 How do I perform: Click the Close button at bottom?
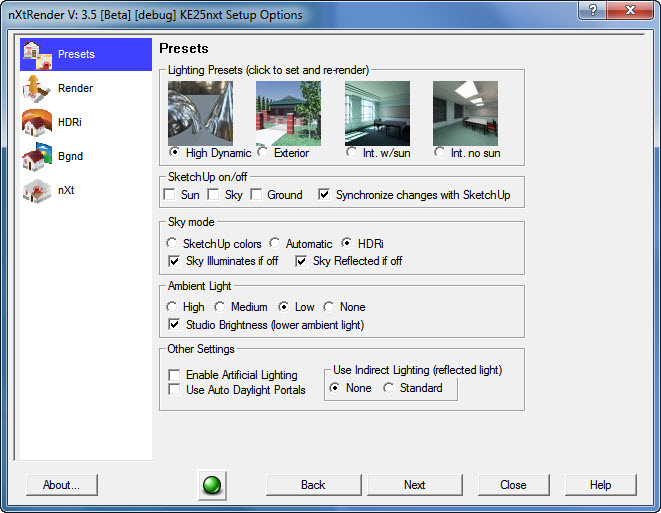click(x=513, y=485)
